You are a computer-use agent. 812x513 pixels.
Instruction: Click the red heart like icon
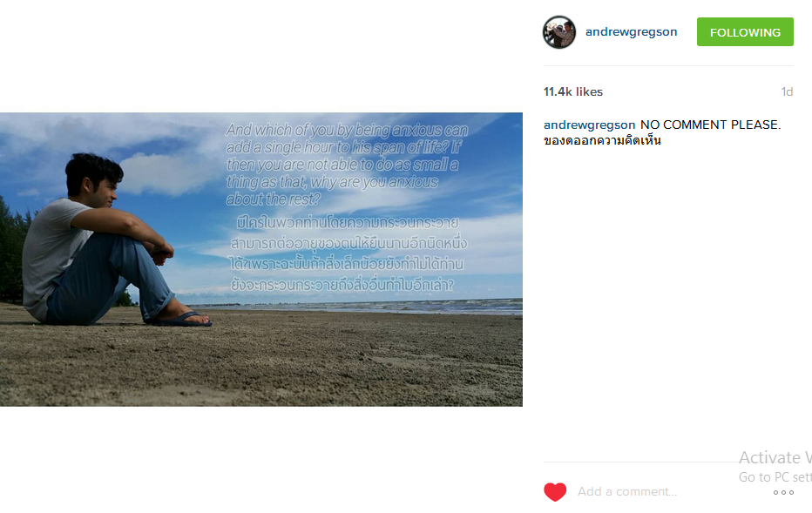coord(555,492)
